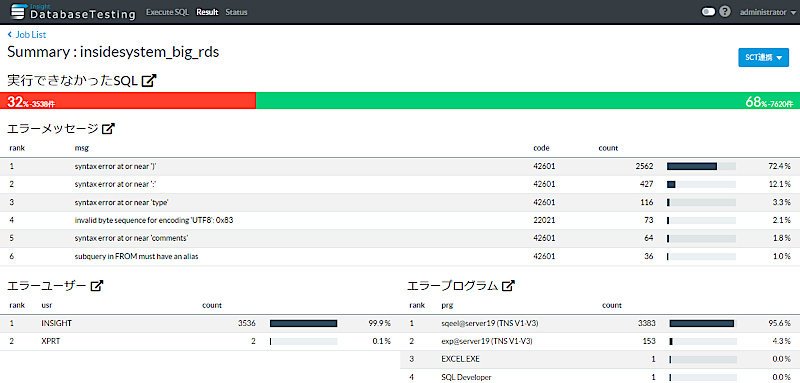Open the administrator user menu
Image resolution: width=800 pixels, height=383 pixels.
coord(767,12)
